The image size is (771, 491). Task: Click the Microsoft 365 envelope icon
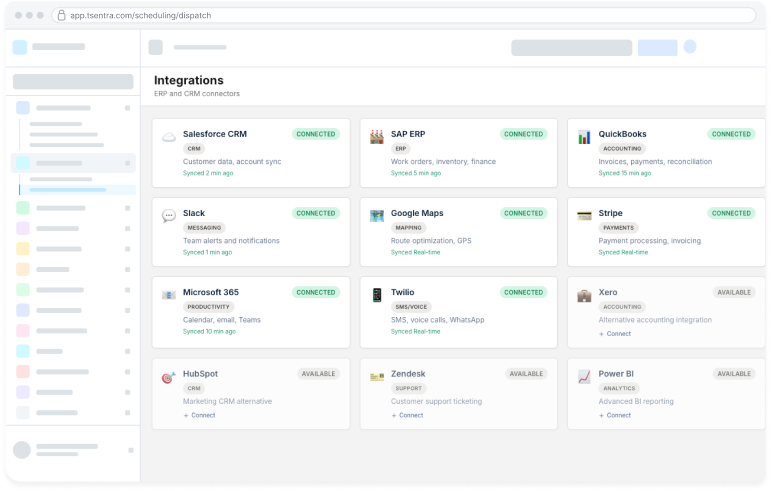pos(169,295)
